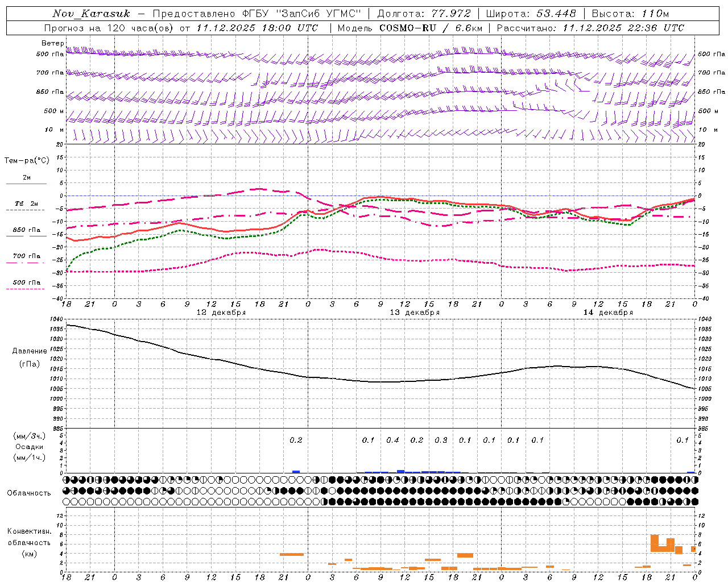Viewport: 728px width, 582px height.
Task: Click the forecast start time 11.12.2025 18:00 UTC
Action: click(x=257, y=28)
